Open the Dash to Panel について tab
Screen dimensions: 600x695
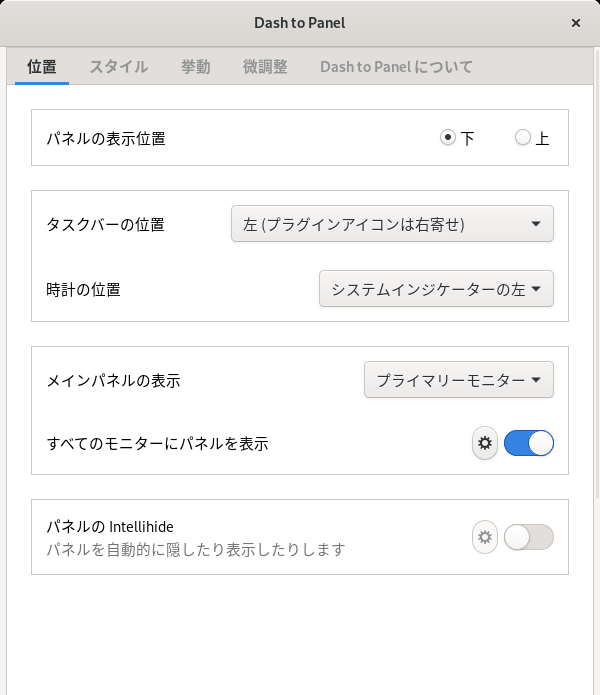396,66
